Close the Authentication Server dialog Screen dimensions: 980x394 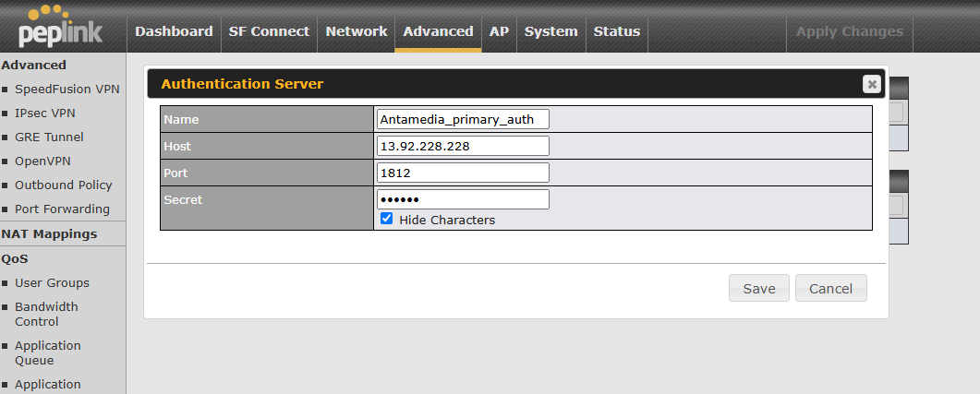coord(870,84)
